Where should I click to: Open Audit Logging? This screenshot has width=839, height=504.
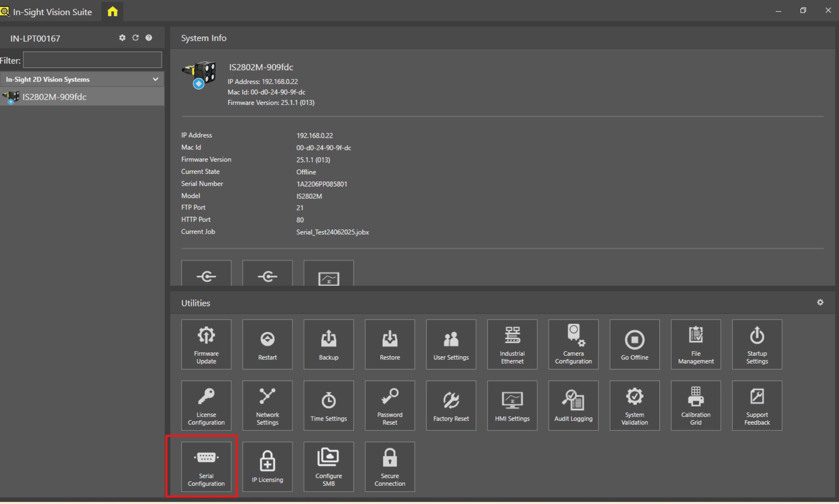(x=573, y=405)
